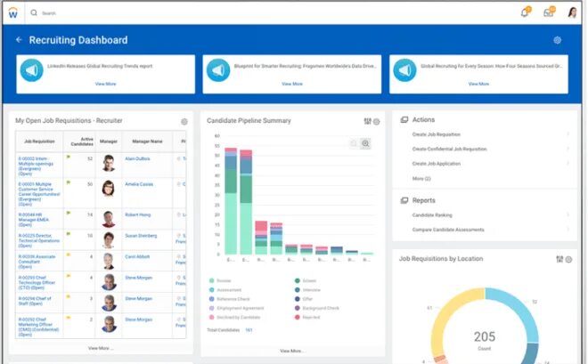Click megaphone icon on Global Recruiting for Every Season card

tap(404, 70)
